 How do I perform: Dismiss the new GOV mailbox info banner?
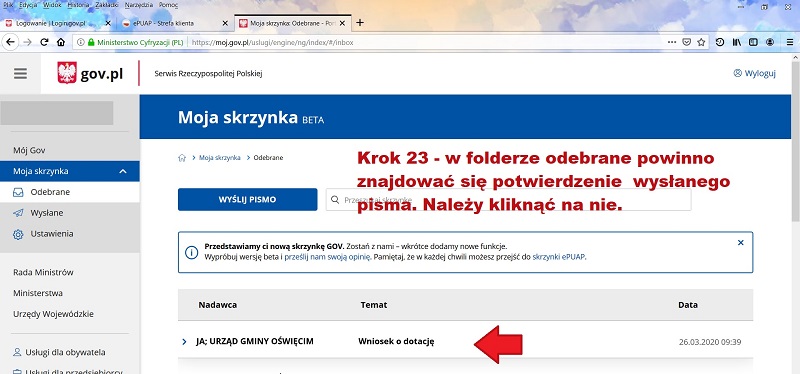[x=741, y=243]
